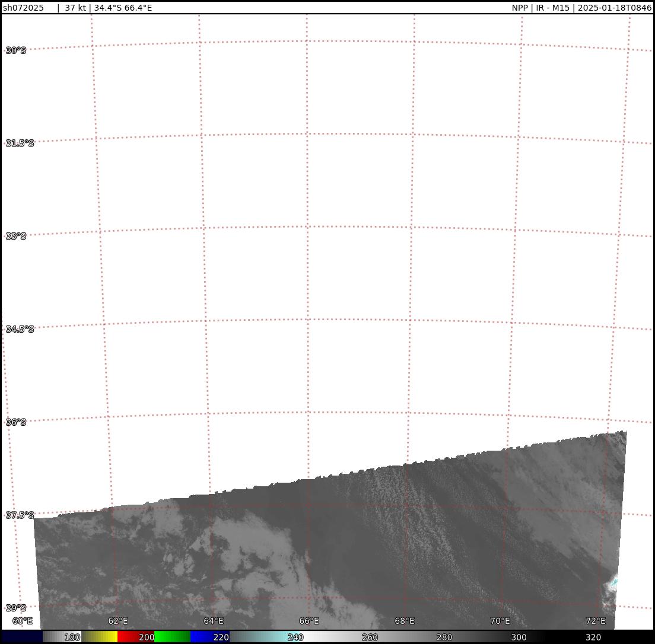Select the 33°S latitude label

16,237
